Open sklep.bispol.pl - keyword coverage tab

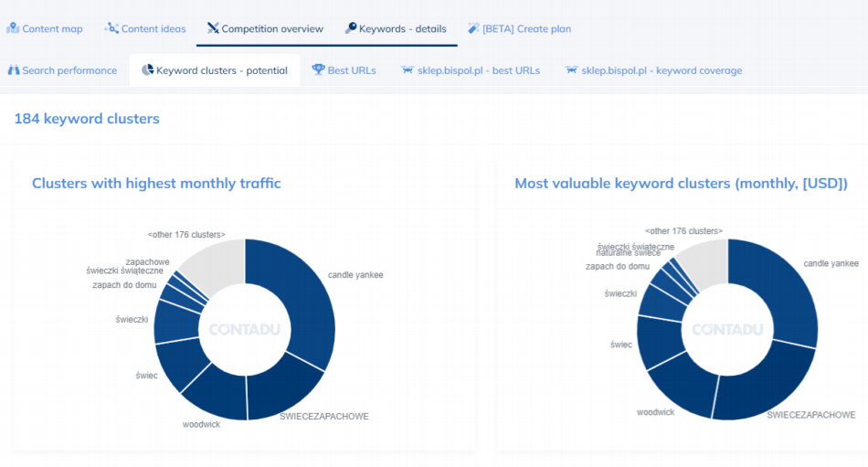[662, 70]
